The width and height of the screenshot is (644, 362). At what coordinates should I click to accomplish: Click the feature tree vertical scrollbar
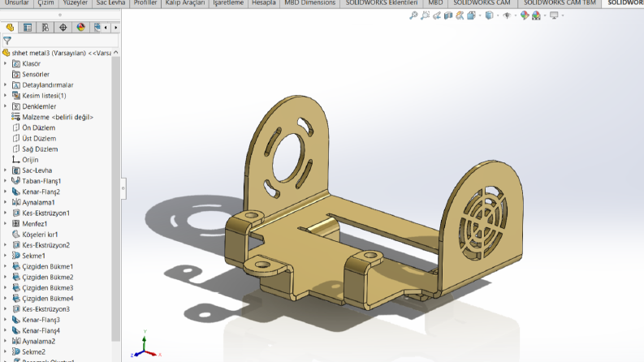click(116, 199)
